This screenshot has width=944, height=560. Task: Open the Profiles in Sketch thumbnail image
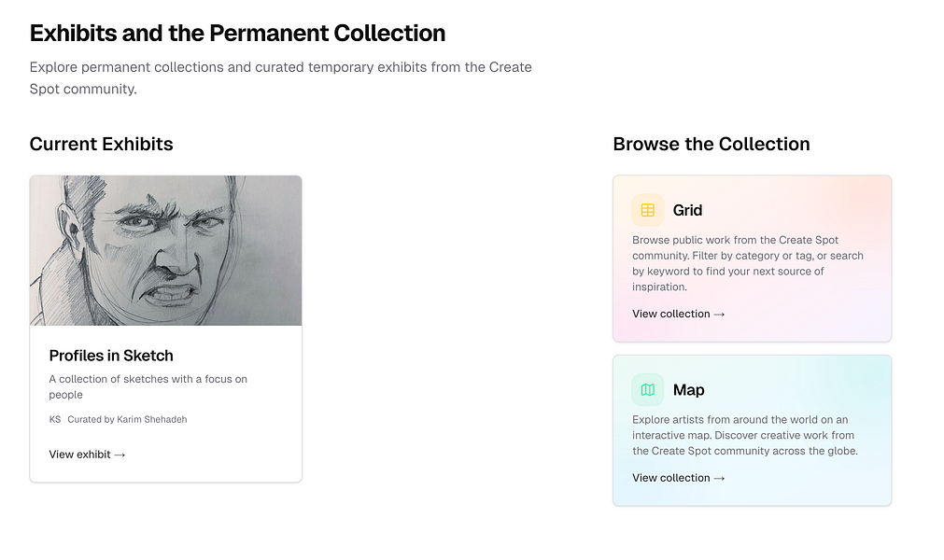coord(166,251)
